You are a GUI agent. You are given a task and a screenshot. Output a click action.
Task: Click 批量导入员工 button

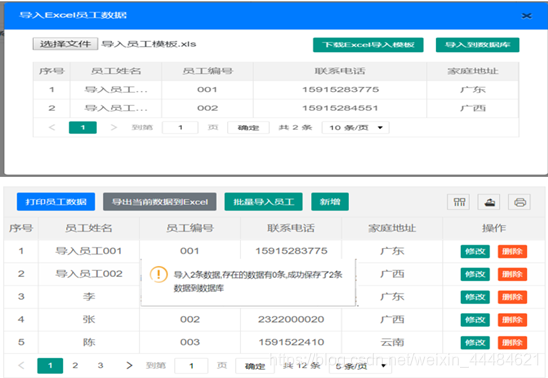tap(264, 202)
